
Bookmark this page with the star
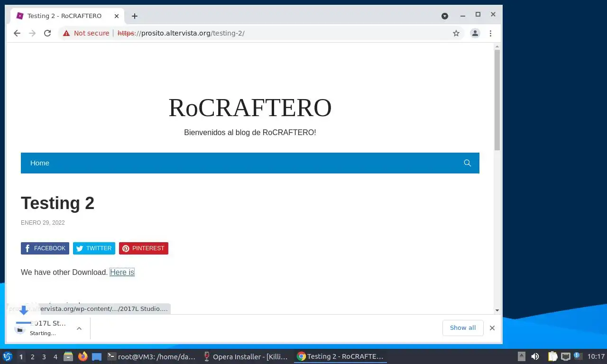click(456, 33)
